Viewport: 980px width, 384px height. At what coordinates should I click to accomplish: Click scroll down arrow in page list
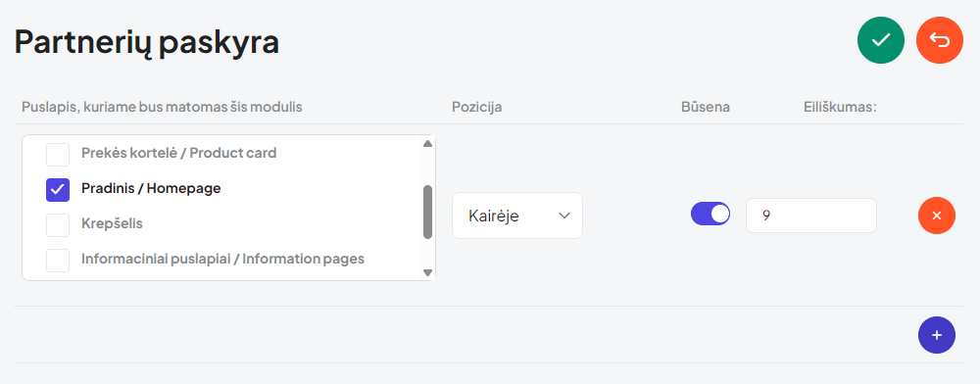427,272
